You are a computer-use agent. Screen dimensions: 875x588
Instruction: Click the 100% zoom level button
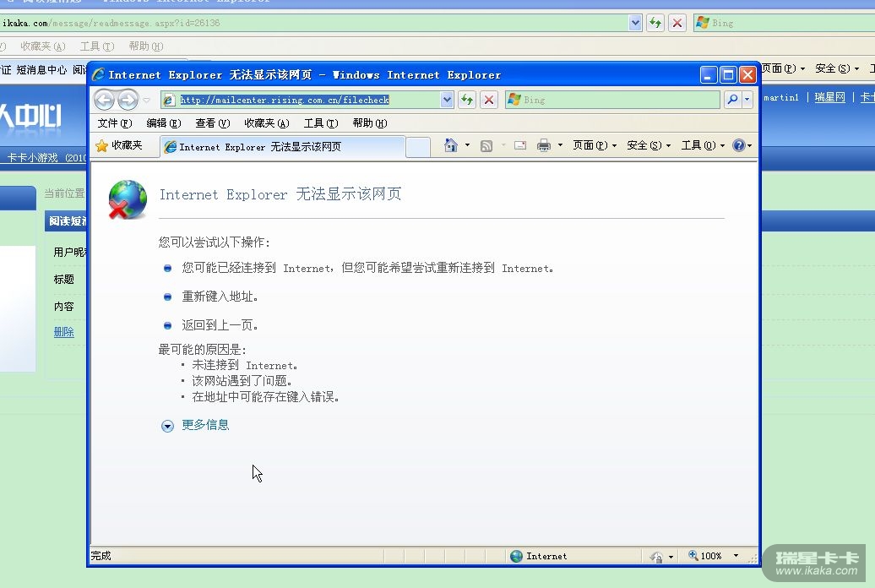click(705, 556)
